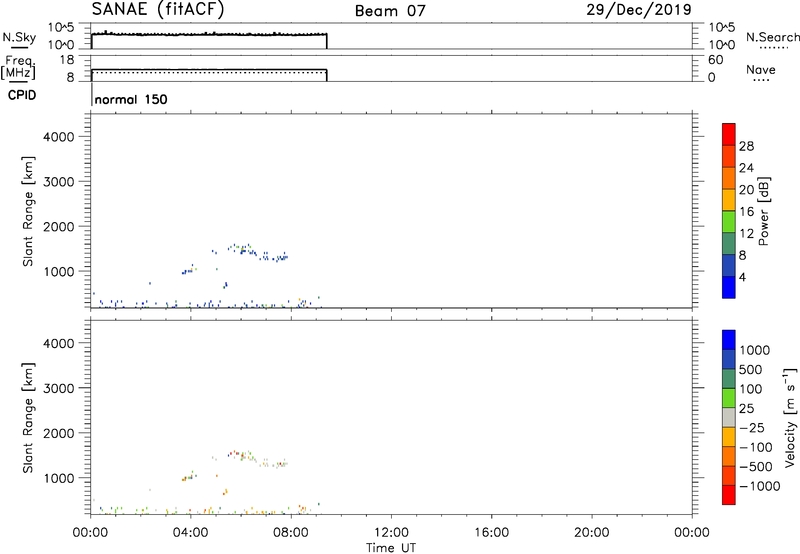Click the 16:00 time tick label

(x=491, y=533)
